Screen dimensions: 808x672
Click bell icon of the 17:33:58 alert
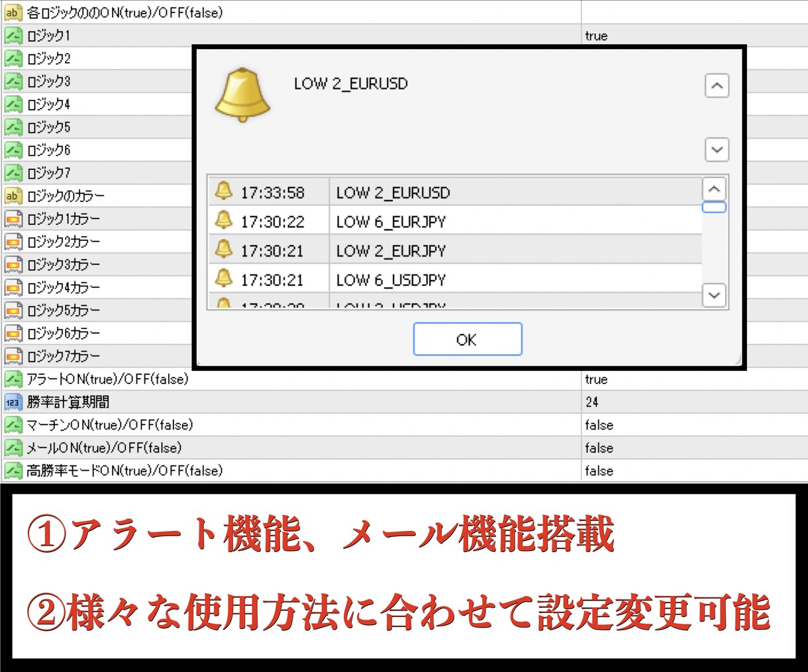[224, 191]
